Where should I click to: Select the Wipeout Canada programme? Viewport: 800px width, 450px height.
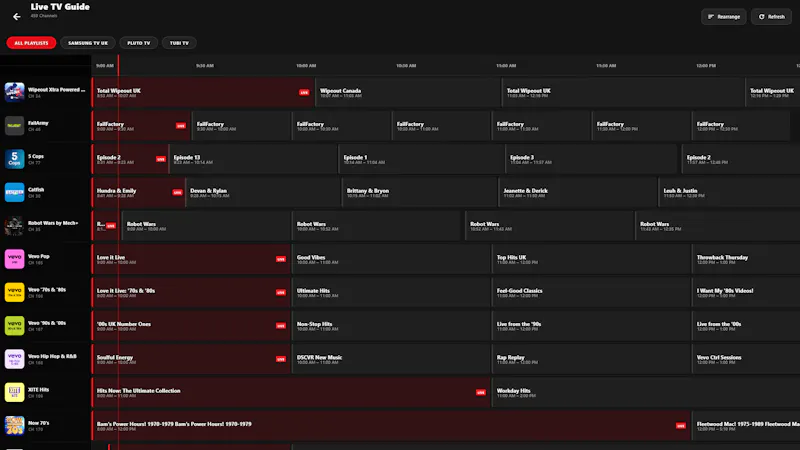tap(408, 92)
